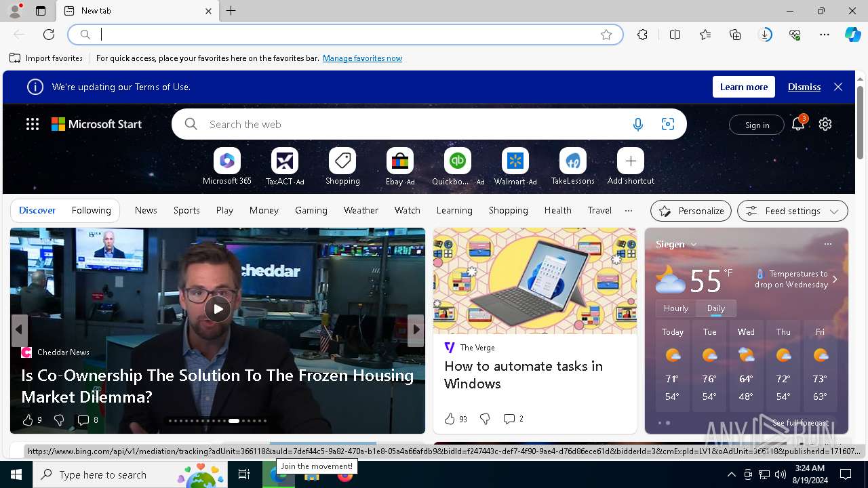Open Task View on the taskbar
This screenshot has width=868, height=488.
pos(244,474)
